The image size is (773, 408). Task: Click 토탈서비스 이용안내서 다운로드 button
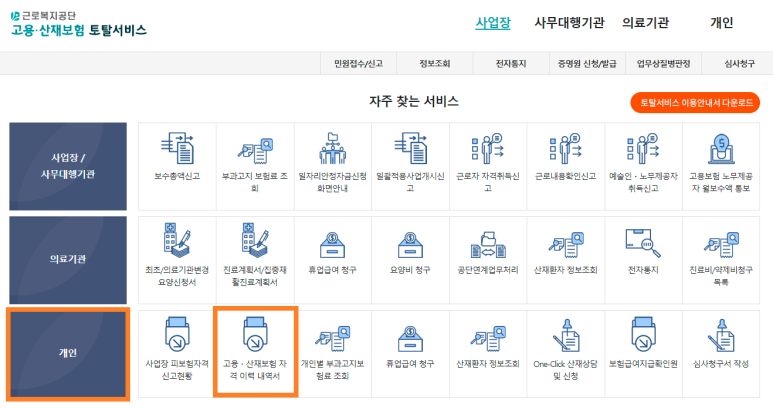pos(695,102)
